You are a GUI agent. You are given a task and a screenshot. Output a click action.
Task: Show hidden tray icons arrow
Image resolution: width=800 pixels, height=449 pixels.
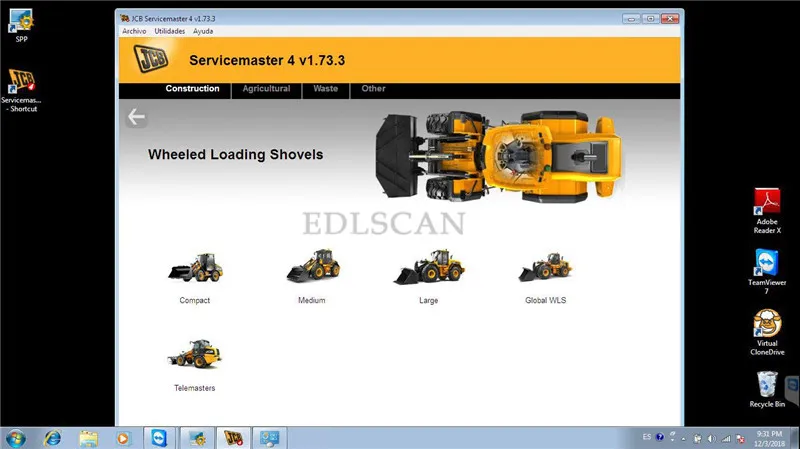pyautogui.click(x=684, y=439)
